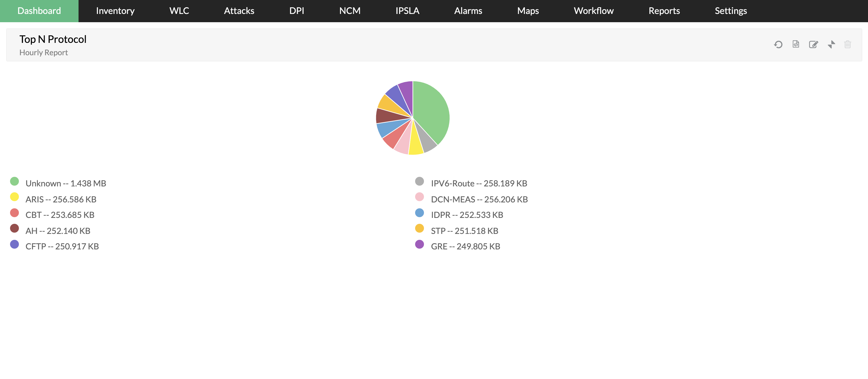Screen dimensions: 868x379
Task: Open the Workflow tab
Action: coord(593,11)
